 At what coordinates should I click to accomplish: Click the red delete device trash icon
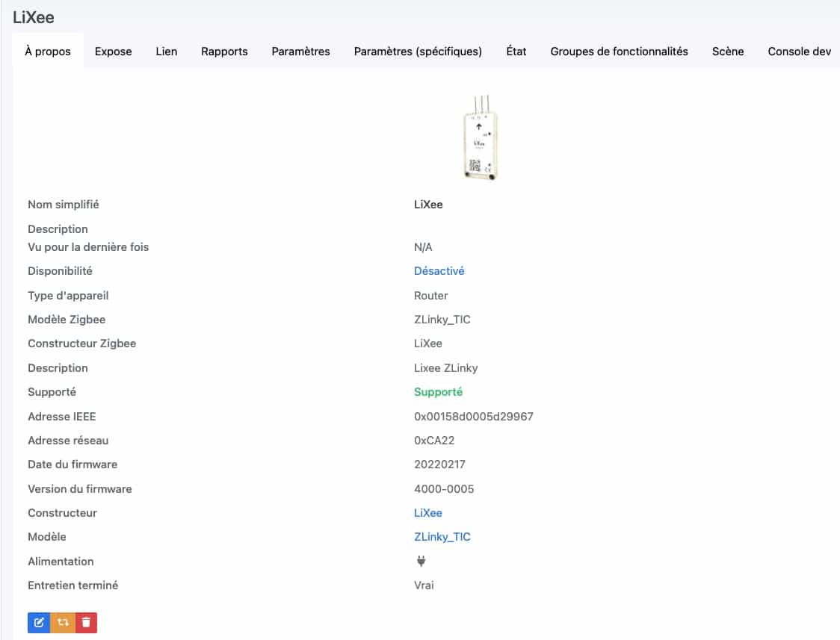tap(86, 622)
